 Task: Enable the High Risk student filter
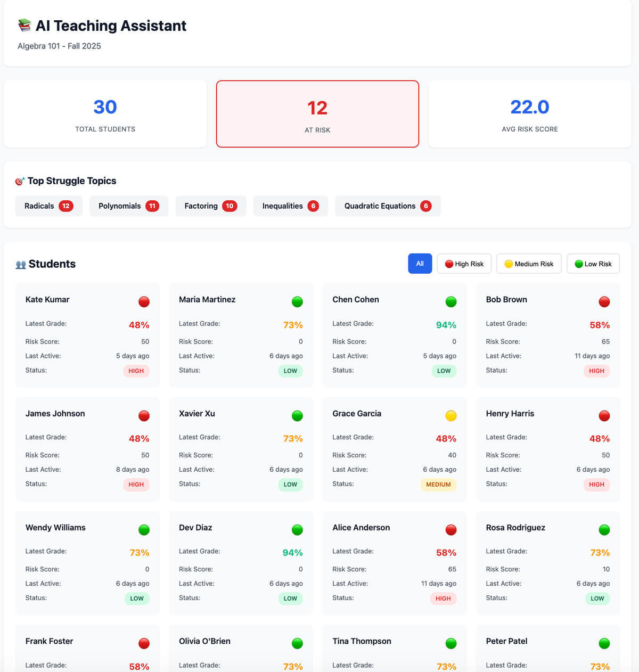click(464, 263)
